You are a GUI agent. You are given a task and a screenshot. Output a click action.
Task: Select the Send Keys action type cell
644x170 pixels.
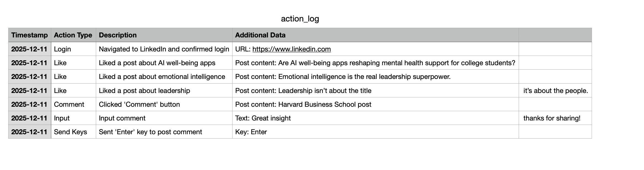73,132
